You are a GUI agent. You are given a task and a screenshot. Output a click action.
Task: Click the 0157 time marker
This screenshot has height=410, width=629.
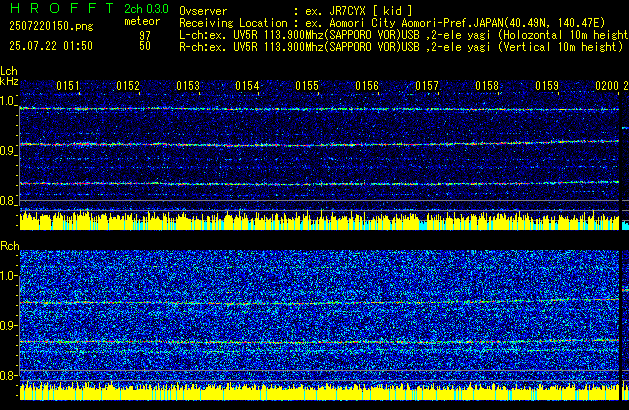[427, 86]
